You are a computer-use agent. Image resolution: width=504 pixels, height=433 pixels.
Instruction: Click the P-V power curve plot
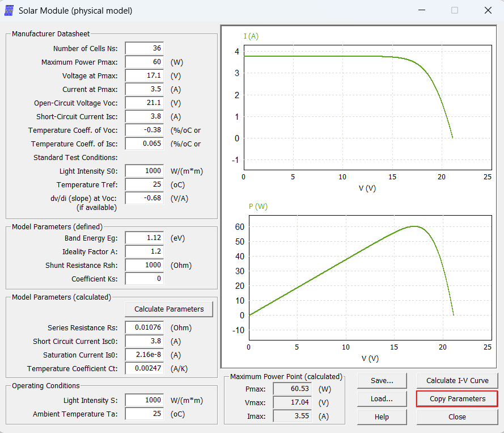pyautogui.click(x=370, y=278)
